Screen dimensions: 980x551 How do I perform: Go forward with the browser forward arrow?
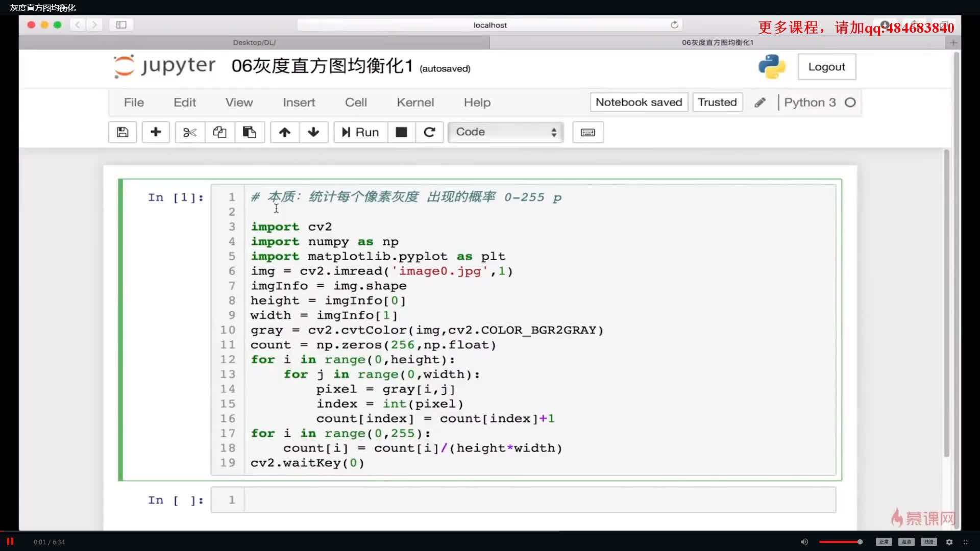click(94, 24)
